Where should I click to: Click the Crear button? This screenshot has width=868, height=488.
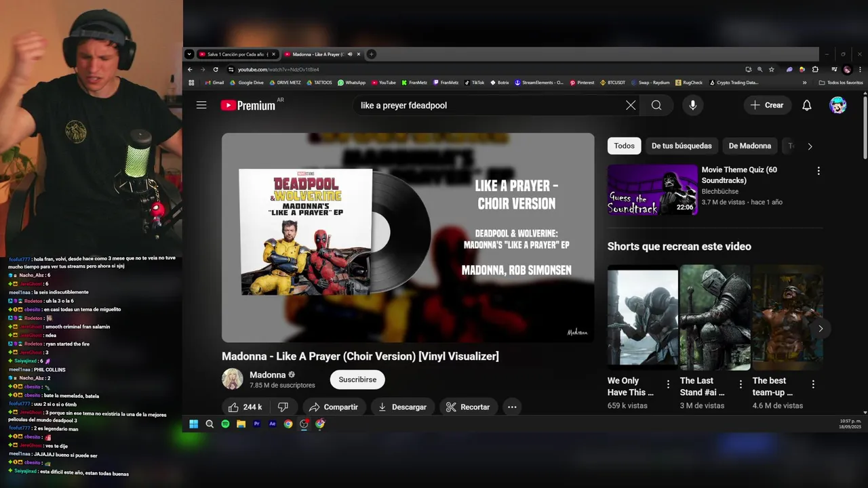coord(767,105)
